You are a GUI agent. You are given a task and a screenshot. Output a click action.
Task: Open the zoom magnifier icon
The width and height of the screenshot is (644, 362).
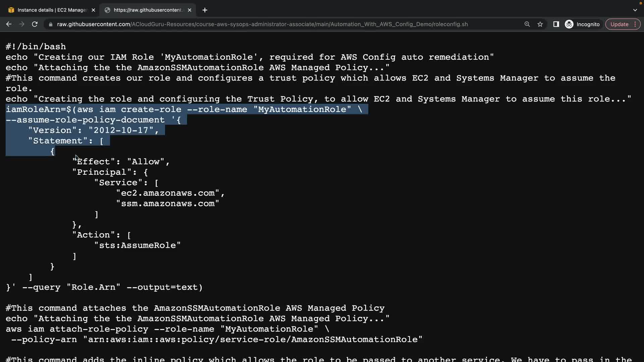pyautogui.click(x=527, y=24)
